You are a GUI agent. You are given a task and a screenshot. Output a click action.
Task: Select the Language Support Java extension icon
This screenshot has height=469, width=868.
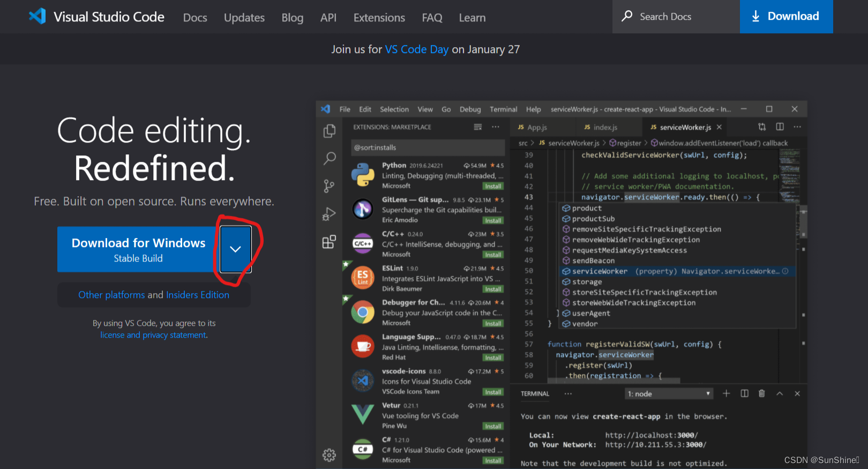[x=363, y=346]
